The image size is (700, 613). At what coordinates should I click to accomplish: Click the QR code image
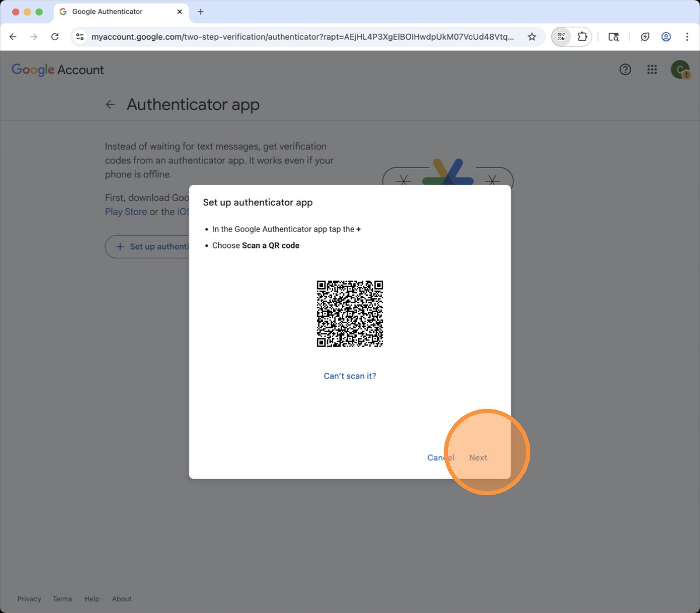coord(350,314)
